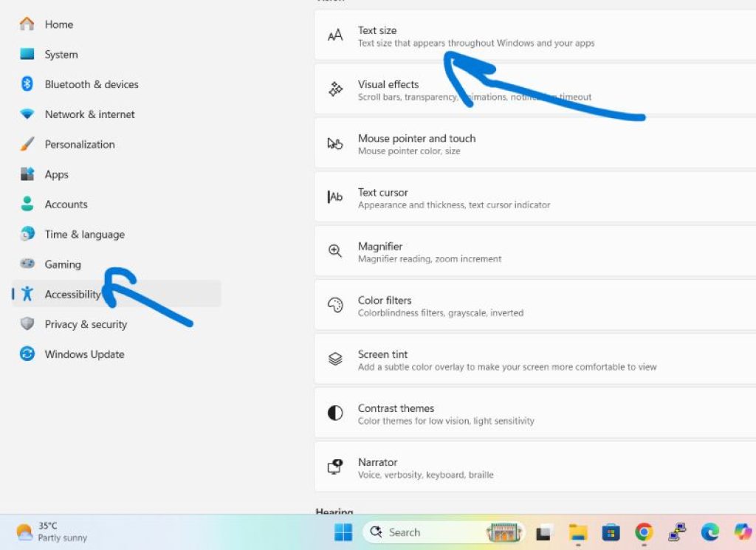Open Time & language settings

click(116, 234)
